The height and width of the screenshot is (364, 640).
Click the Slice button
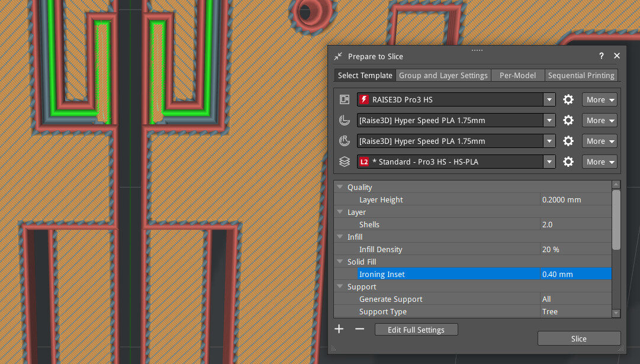tap(579, 339)
